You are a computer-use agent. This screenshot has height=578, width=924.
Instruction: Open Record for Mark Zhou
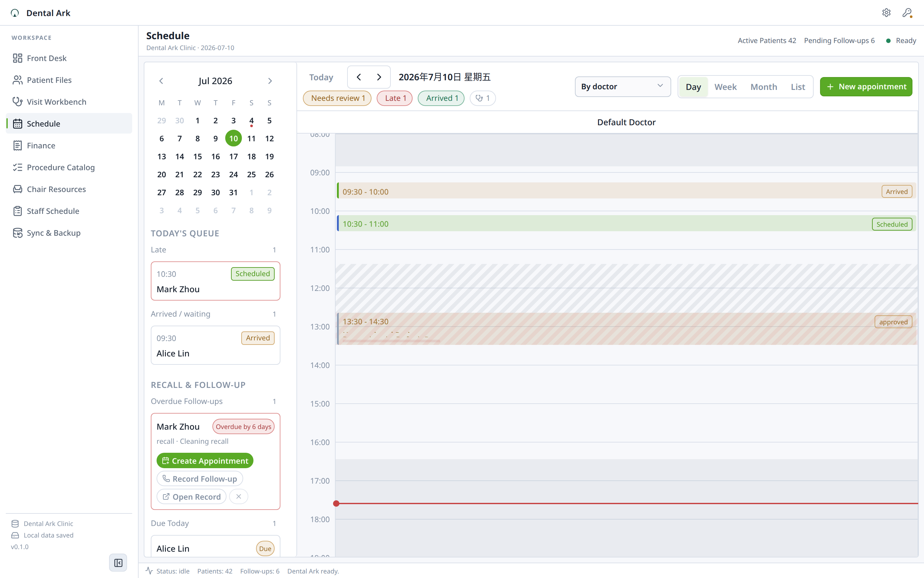tap(192, 496)
